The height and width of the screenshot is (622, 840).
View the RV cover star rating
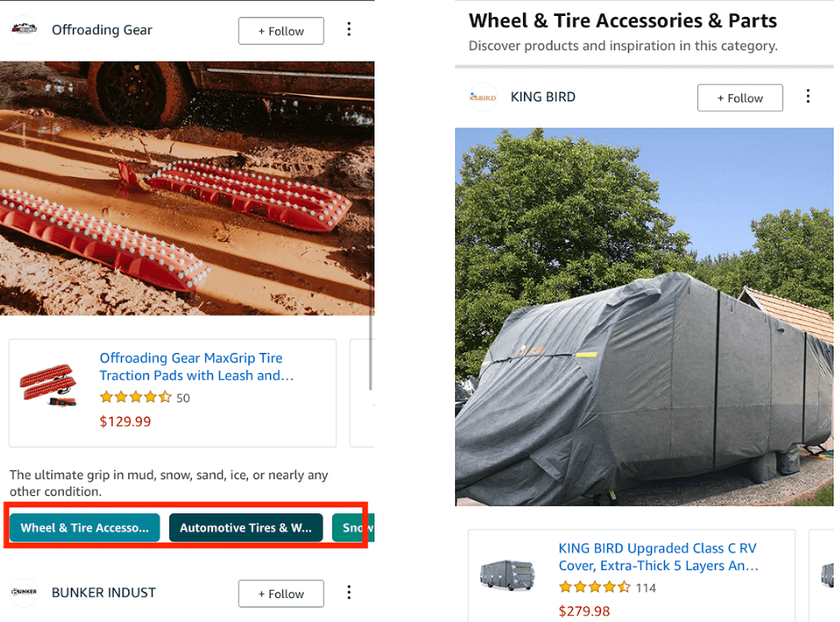click(x=595, y=588)
